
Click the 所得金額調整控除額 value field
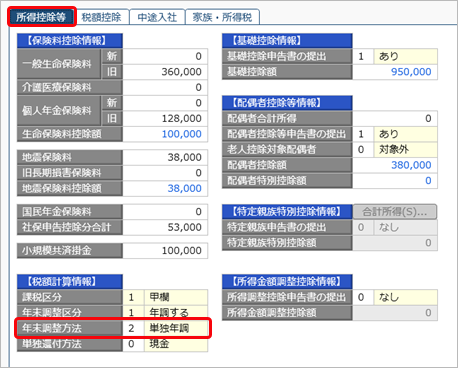tap(395, 313)
